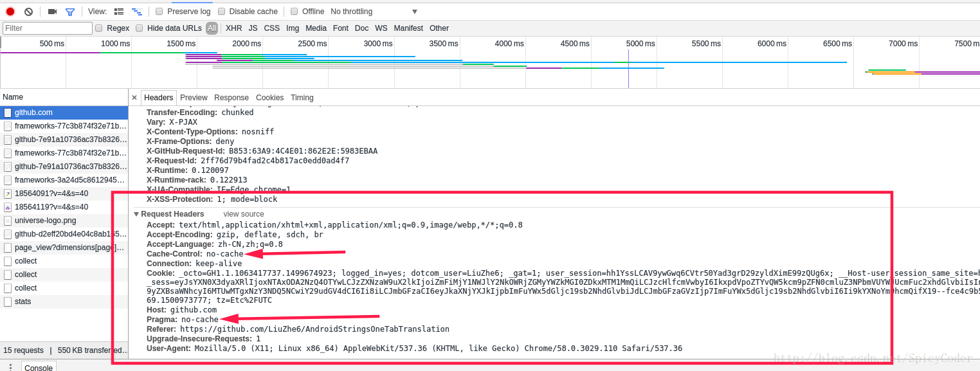Select the 18564119?v=4&s=40 image request

(x=64, y=207)
